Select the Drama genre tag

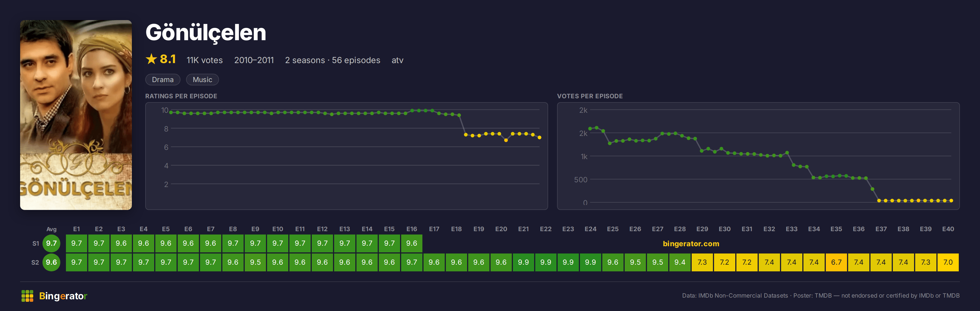163,80
